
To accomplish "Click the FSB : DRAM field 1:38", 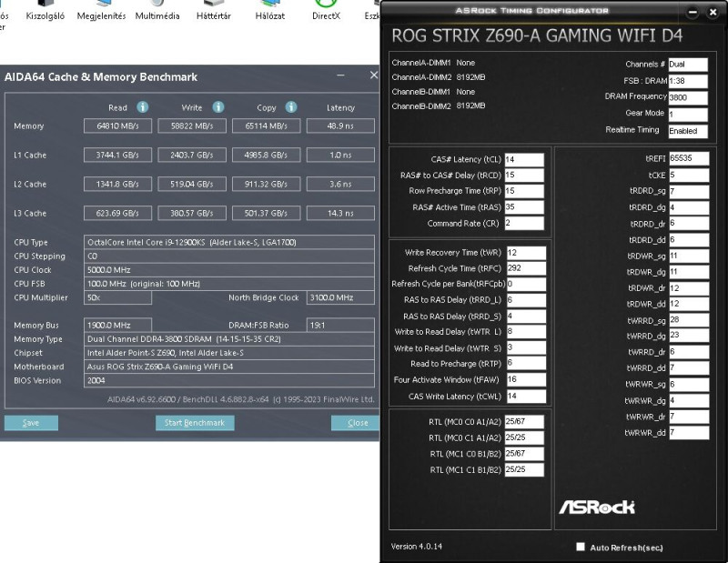I will [688, 81].
